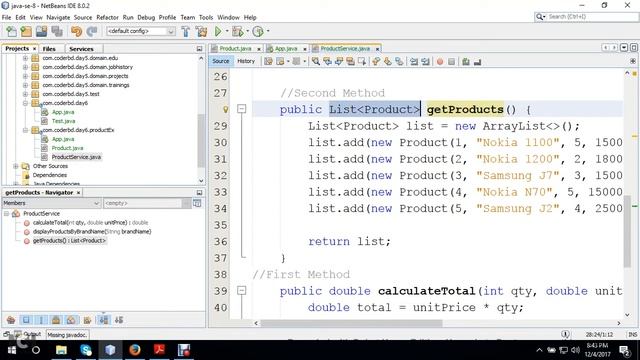Switch to the Files tab
This screenshot has width=640, height=360.
pos(49,49)
